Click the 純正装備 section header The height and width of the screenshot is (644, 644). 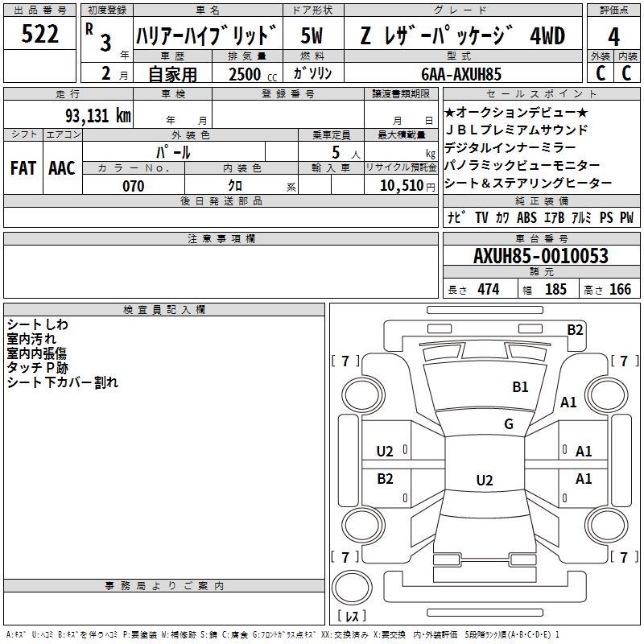coord(541,200)
